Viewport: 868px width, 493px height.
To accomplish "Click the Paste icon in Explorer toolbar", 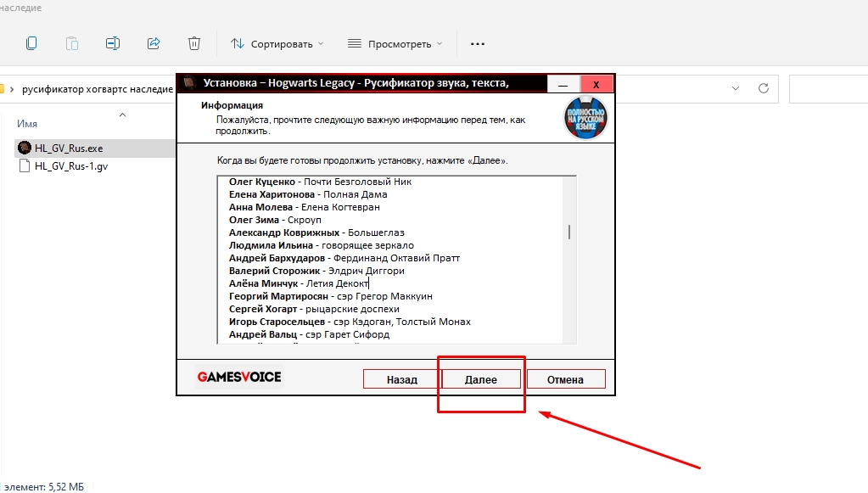I will (x=72, y=43).
